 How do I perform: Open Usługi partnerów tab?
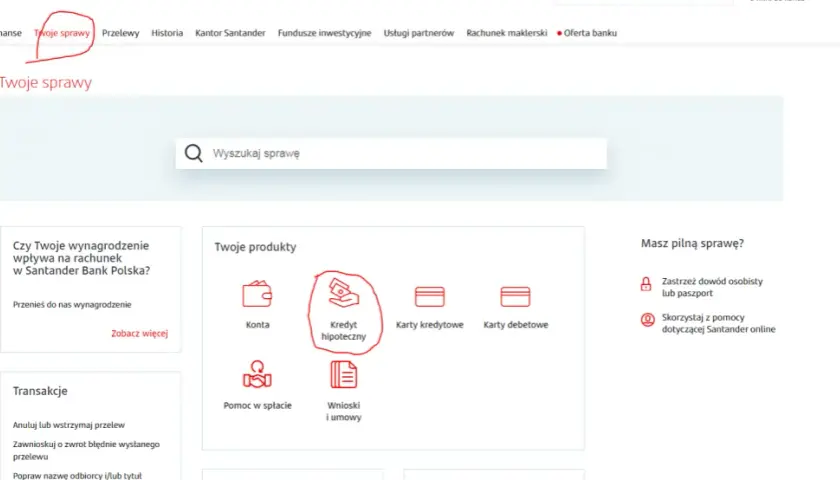pyautogui.click(x=419, y=33)
